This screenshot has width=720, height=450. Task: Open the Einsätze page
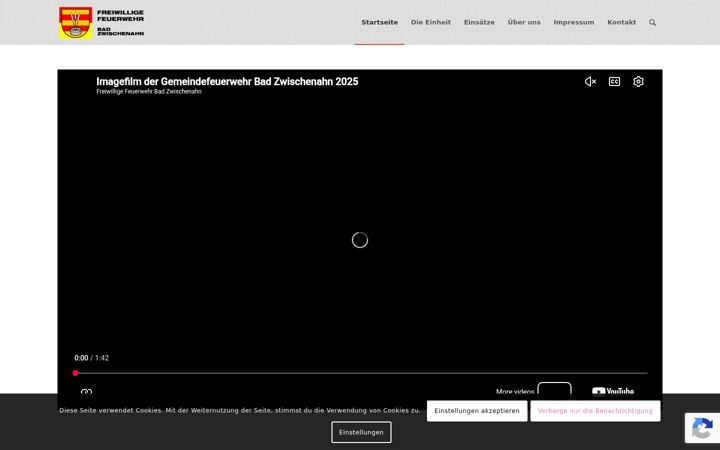(479, 22)
